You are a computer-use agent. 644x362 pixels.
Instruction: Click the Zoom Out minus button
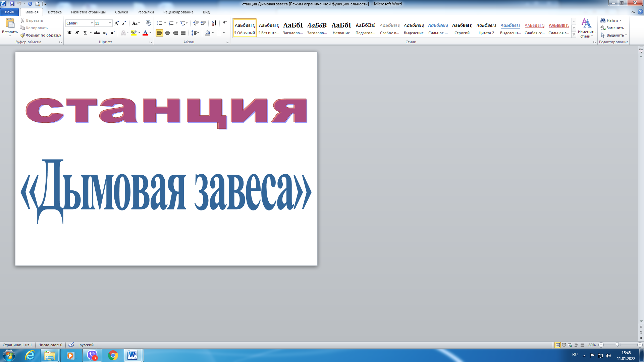pos(601,345)
